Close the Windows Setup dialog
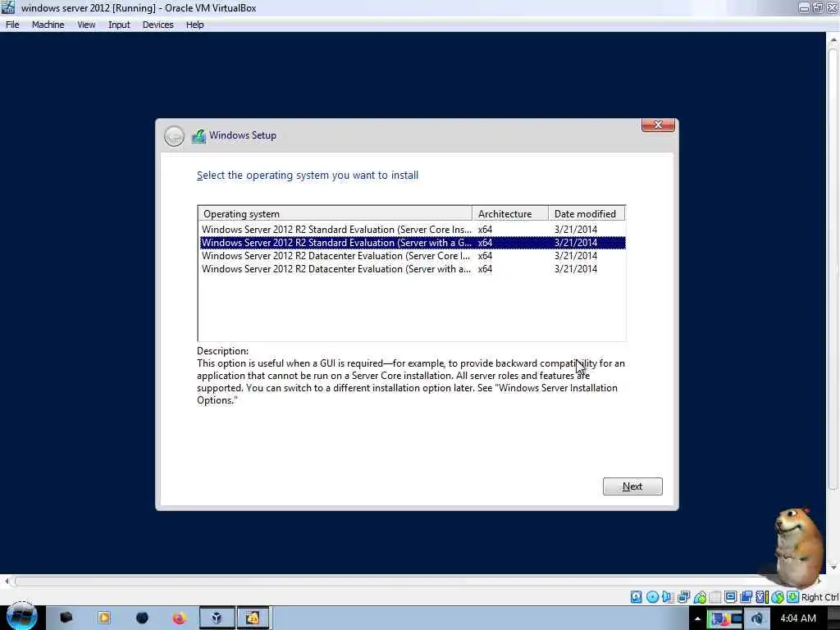 pyautogui.click(x=658, y=125)
